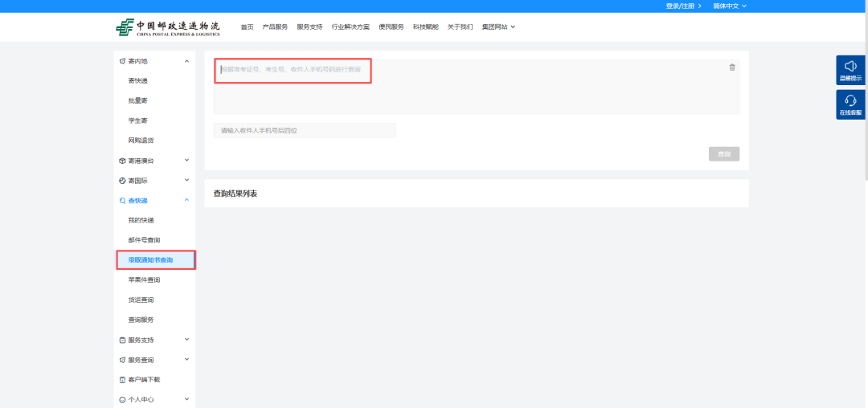Select 网购退货 in sidebar
This screenshot has width=868, height=408.
[141, 141]
